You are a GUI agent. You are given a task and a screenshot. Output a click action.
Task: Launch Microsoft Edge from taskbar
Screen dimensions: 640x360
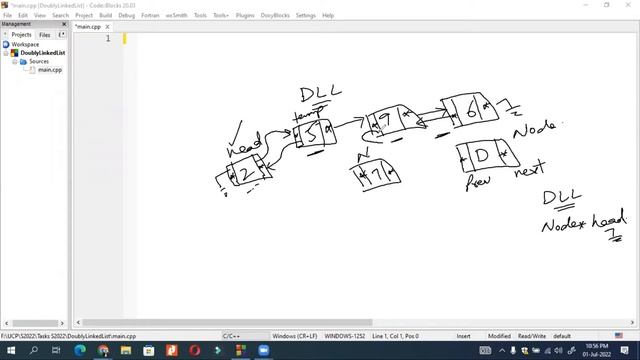(80, 350)
